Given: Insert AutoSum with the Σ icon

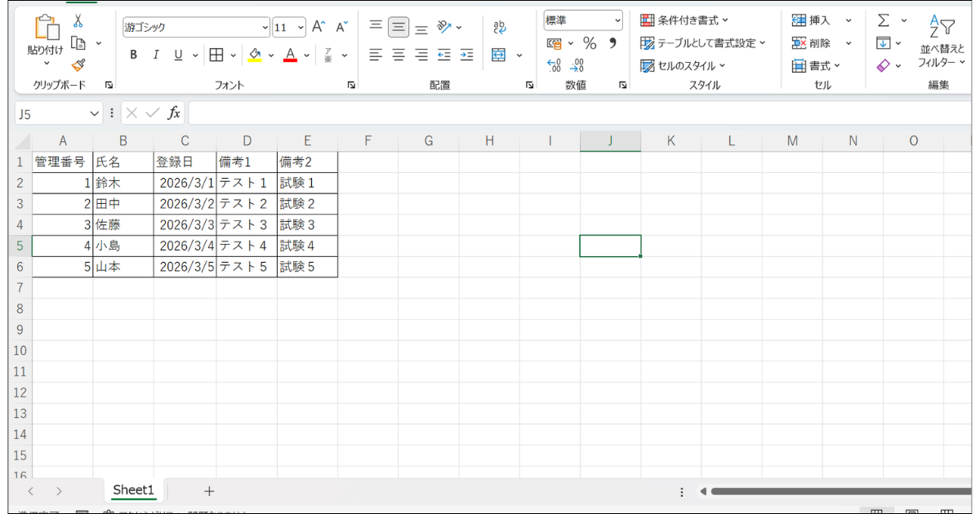Looking at the screenshot, I should 884,18.
